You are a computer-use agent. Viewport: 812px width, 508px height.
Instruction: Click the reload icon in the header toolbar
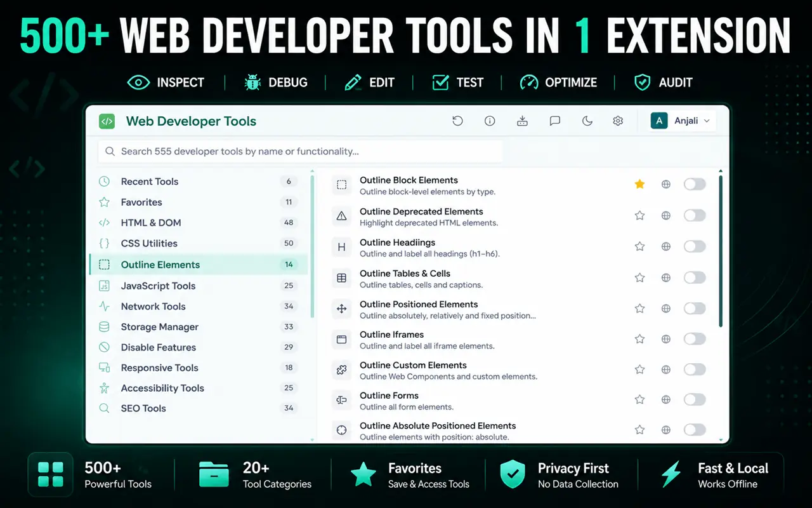(457, 121)
